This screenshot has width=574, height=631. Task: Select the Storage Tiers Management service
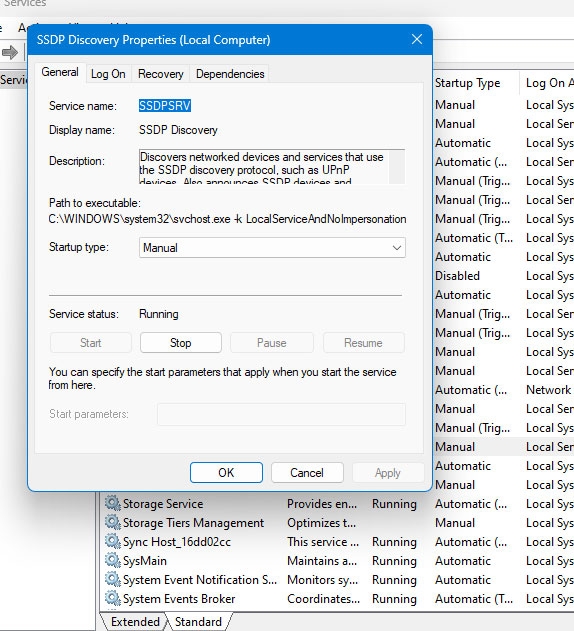coord(194,523)
